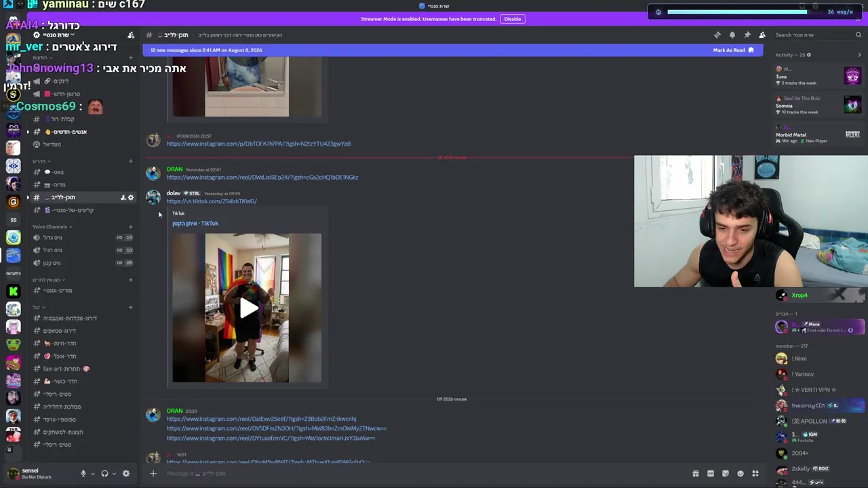
Task: Collapse the Voice Channels category
Action: point(52,227)
